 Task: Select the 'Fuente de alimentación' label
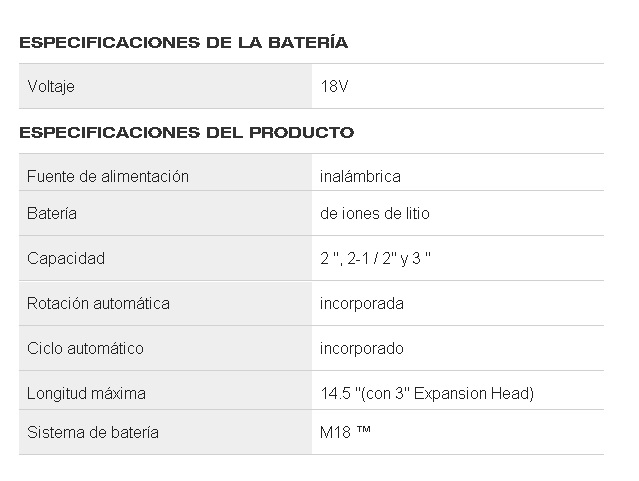(108, 176)
